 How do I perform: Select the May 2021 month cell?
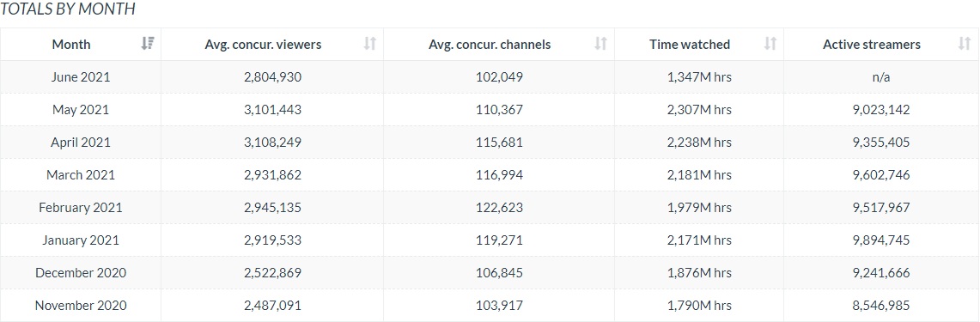[81, 109]
